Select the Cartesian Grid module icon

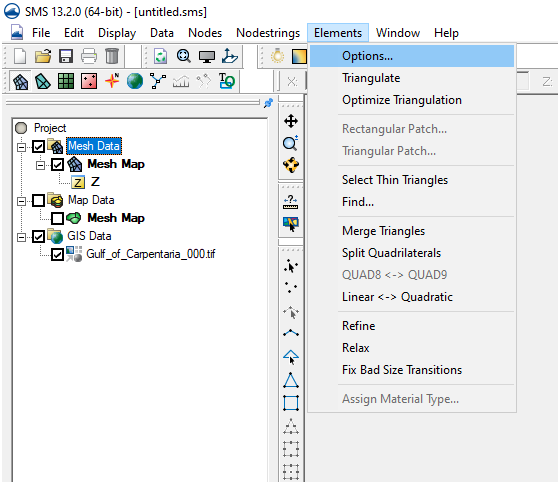pyautogui.click(x=66, y=82)
